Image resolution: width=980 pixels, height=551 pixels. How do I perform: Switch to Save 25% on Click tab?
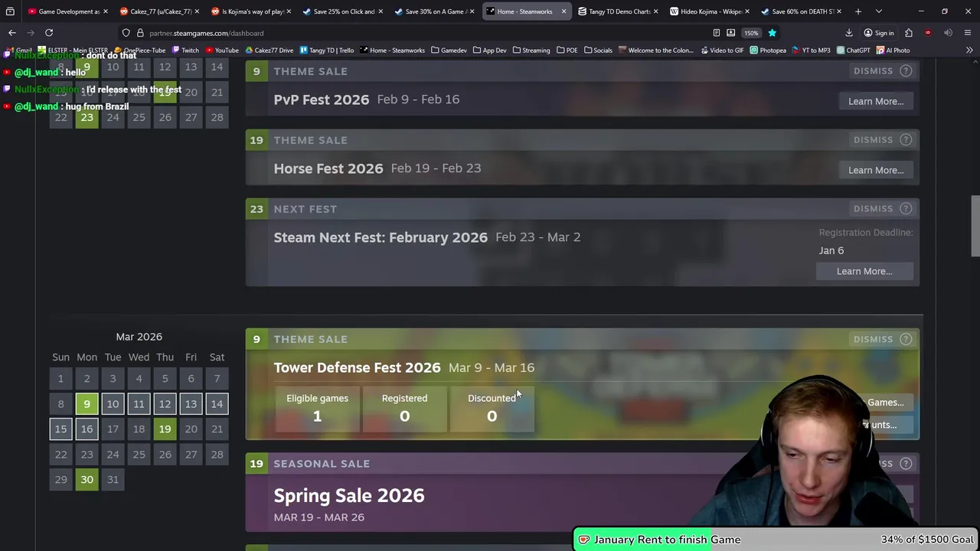(x=343, y=11)
